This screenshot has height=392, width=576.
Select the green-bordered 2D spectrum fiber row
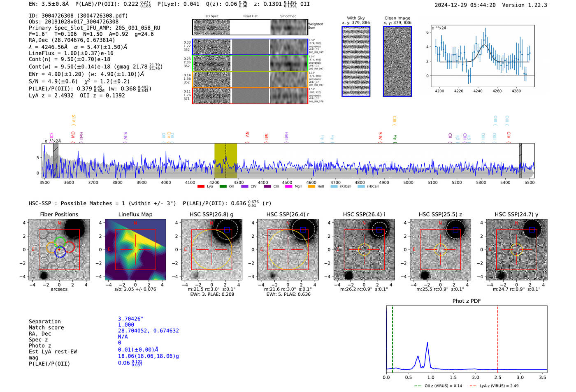tap(250, 63)
